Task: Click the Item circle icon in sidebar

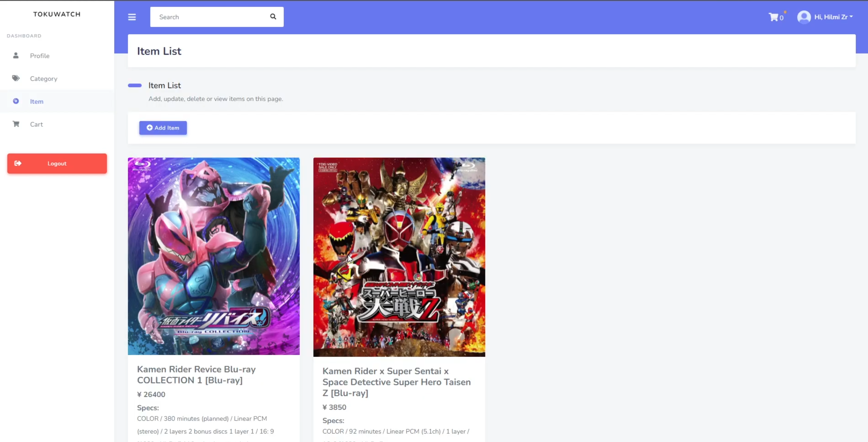Action: pyautogui.click(x=16, y=101)
